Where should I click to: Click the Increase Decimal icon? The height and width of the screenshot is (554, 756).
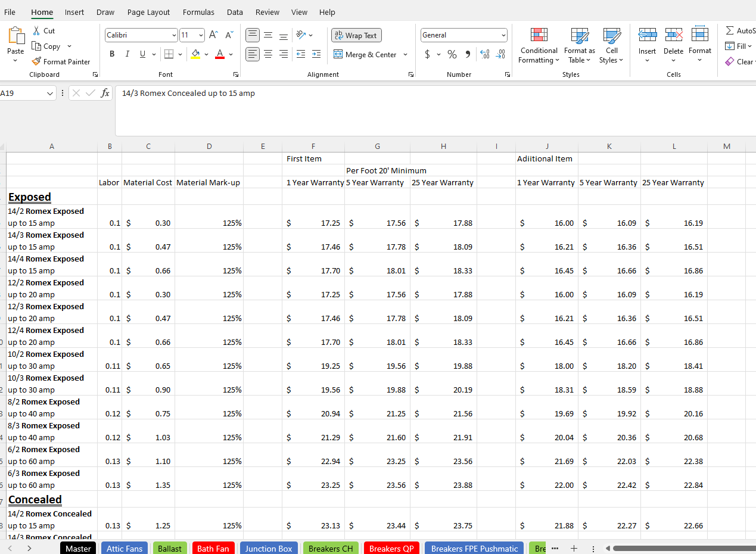click(484, 54)
